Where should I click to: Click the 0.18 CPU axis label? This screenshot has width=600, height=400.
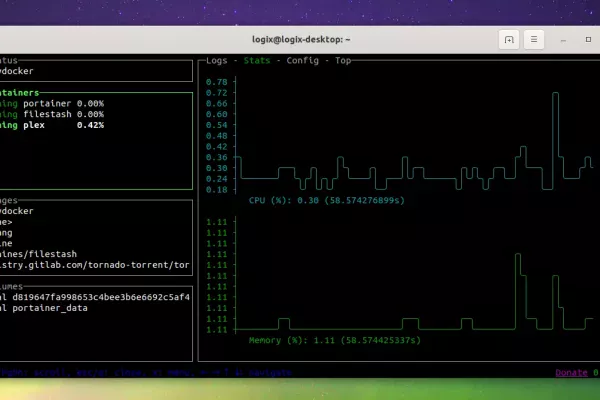pyautogui.click(x=217, y=189)
